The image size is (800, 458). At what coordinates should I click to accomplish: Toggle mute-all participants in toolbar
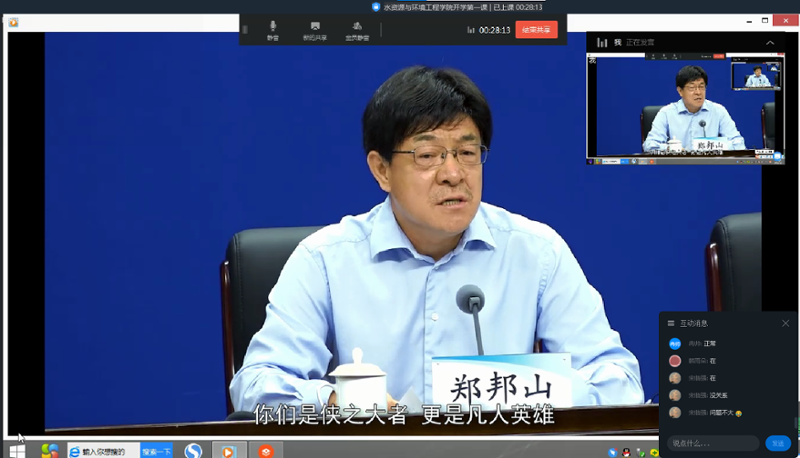click(x=357, y=30)
